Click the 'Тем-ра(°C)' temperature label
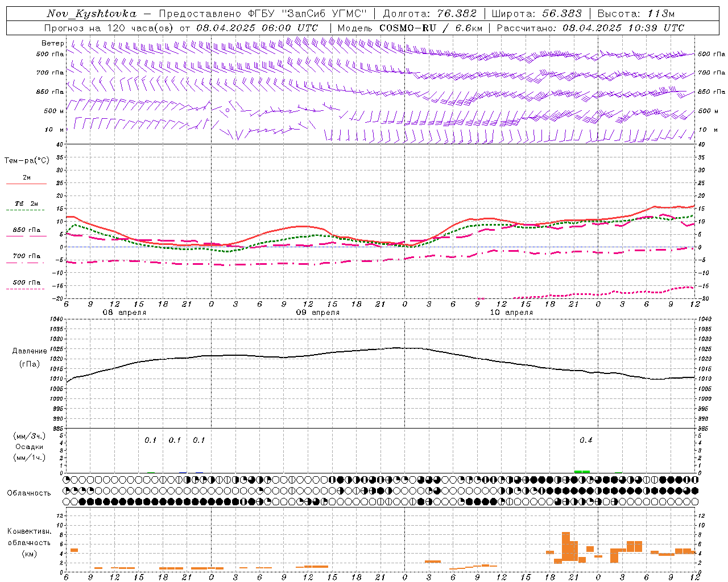Viewport: 728px width, 582px height. click(x=27, y=161)
